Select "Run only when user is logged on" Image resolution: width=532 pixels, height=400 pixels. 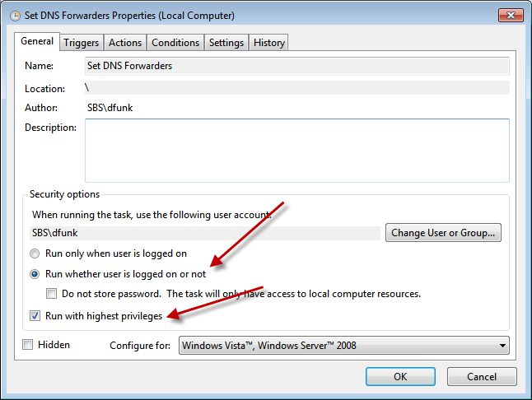tap(35, 253)
